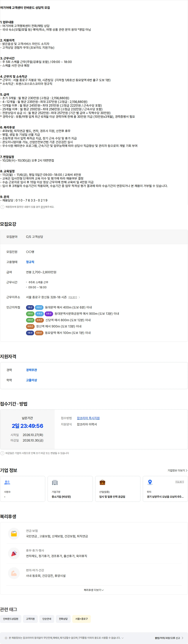Open 기업정보 더보기 link

(x=177, y=470)
